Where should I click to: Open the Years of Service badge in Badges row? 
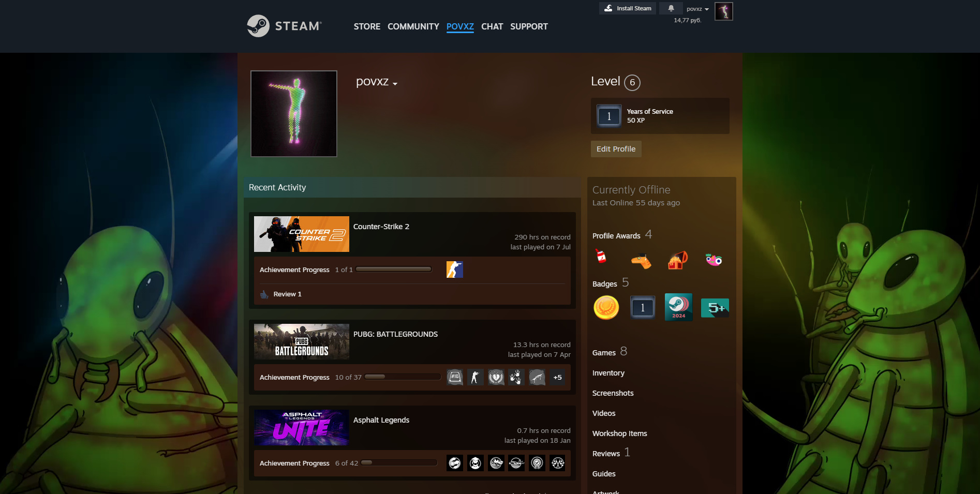(x=643, y=308)
